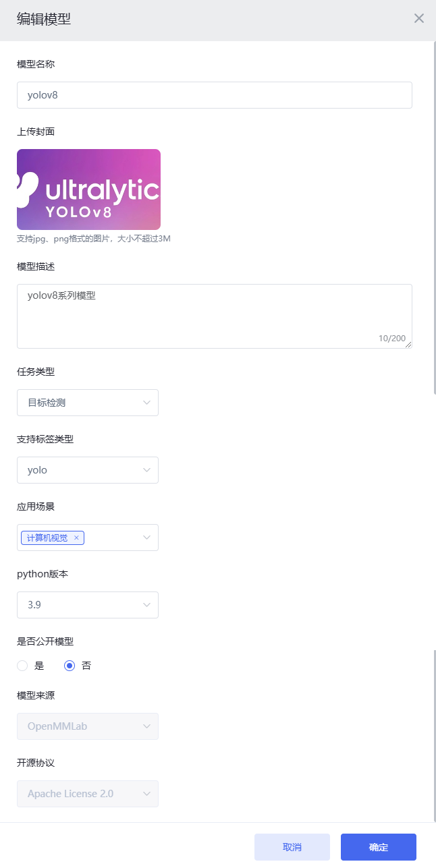Click the chevron arrow in python版本 dropdown
This screenshot has height=868, width=436.
(147, 605)
